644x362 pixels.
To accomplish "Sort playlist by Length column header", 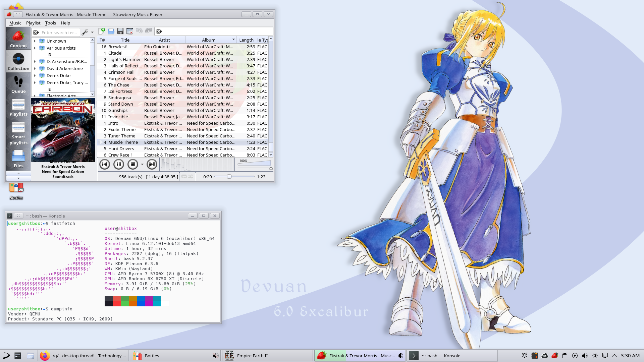I will click(247, 40).
